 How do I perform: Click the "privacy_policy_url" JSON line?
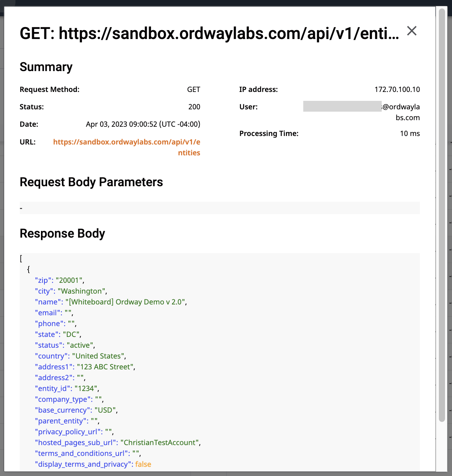tap(74, 432)
